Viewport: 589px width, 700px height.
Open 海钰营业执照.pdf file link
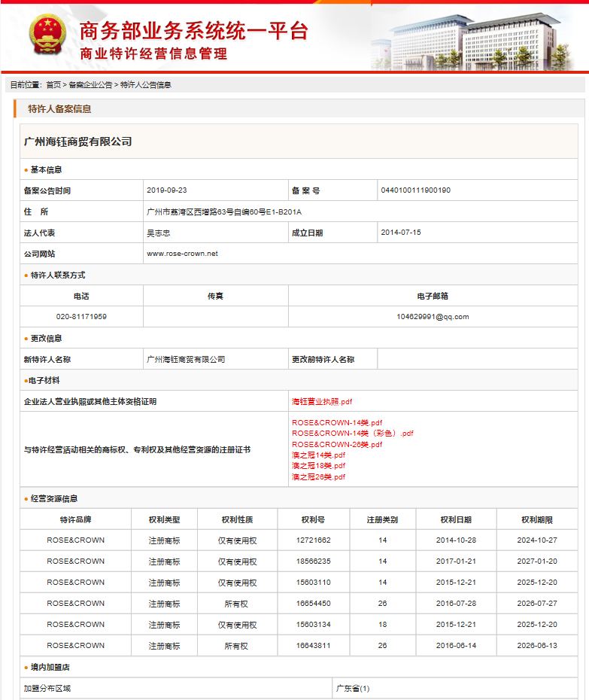click(x=322, y=401)
